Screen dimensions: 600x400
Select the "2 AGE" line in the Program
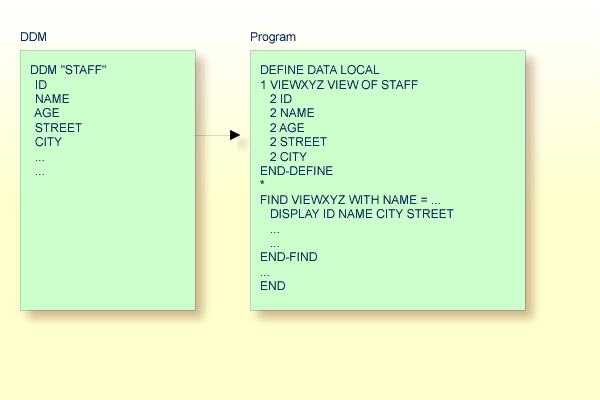tap(287, 128)
